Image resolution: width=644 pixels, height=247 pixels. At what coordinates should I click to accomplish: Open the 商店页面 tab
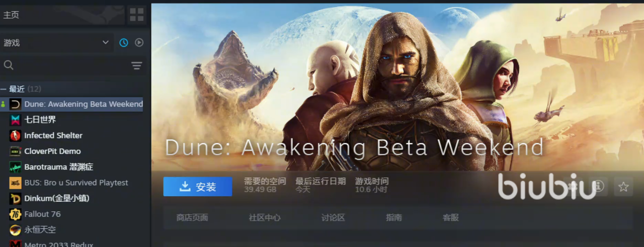pyautogui.click(x=192, y=218)
